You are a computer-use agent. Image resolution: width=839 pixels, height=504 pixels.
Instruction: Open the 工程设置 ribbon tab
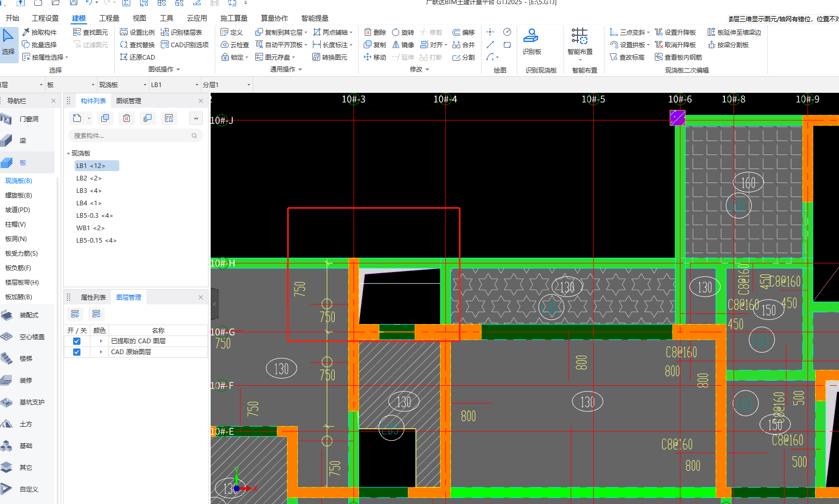pyautogui.click(x=46, y=18)
